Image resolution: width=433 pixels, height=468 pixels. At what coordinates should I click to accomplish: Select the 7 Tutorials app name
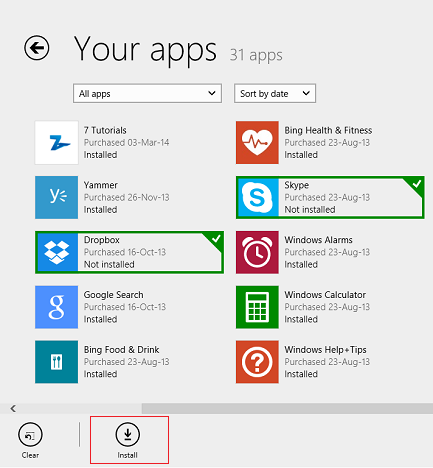click(105, 130)
